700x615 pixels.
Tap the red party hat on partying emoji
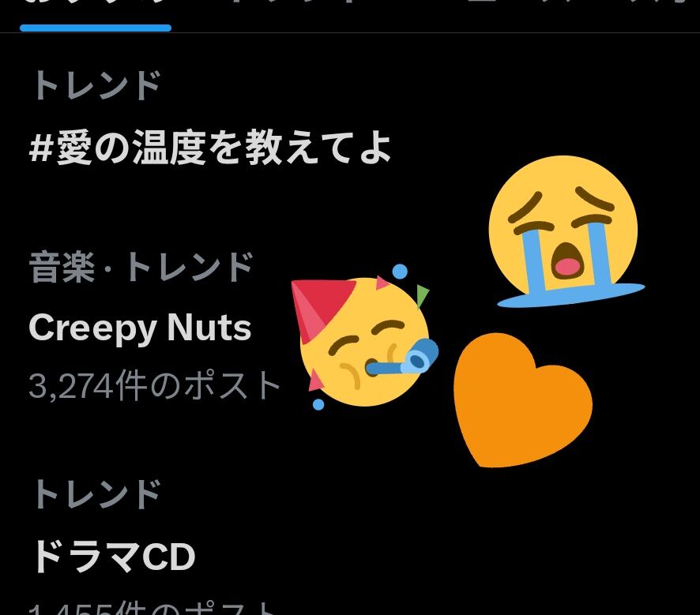point(319,308)
